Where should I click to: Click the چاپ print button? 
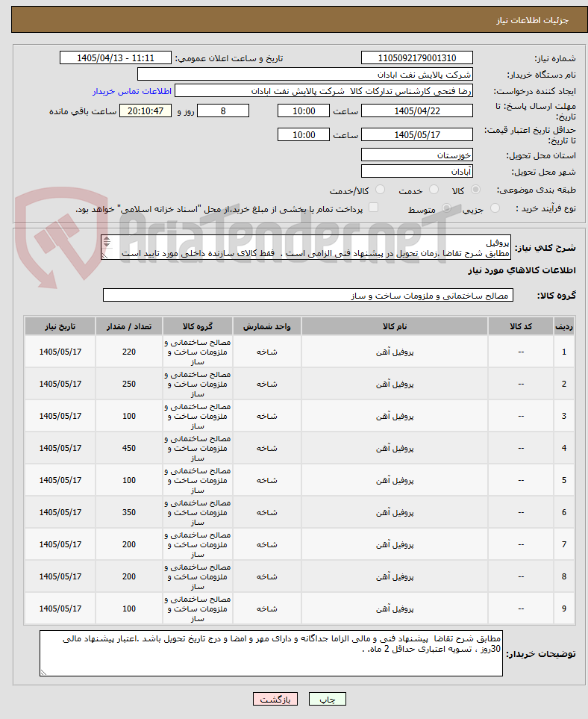pyautogui.click(x=328, y=700)
